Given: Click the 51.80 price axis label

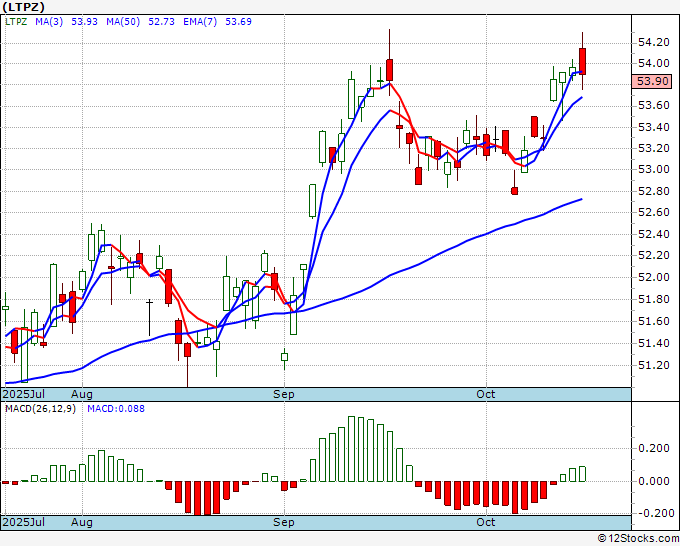Looking at the screenshot, I should click(654, 299).
